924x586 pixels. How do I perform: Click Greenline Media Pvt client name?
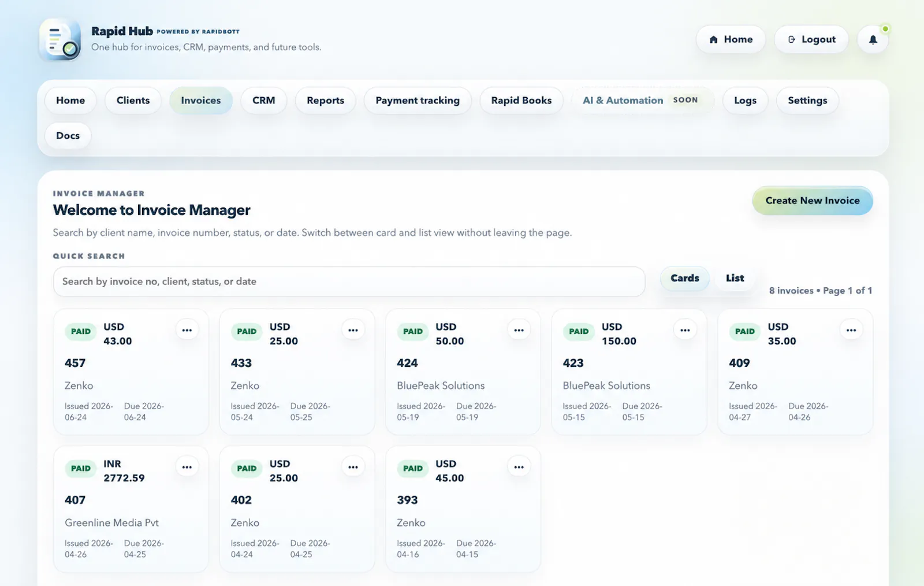coord(111,522)
